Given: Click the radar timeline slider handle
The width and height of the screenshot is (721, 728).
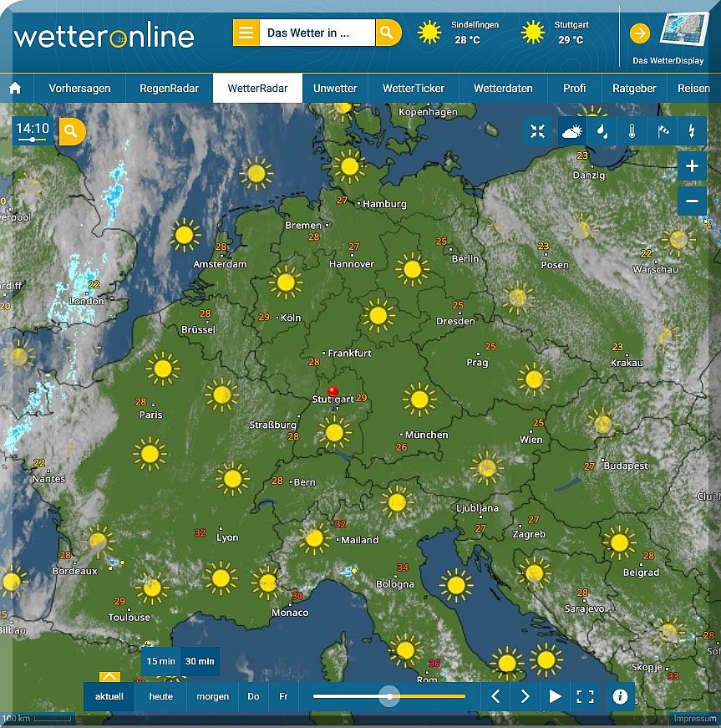Looking at the screenshot, I should 389,696.
